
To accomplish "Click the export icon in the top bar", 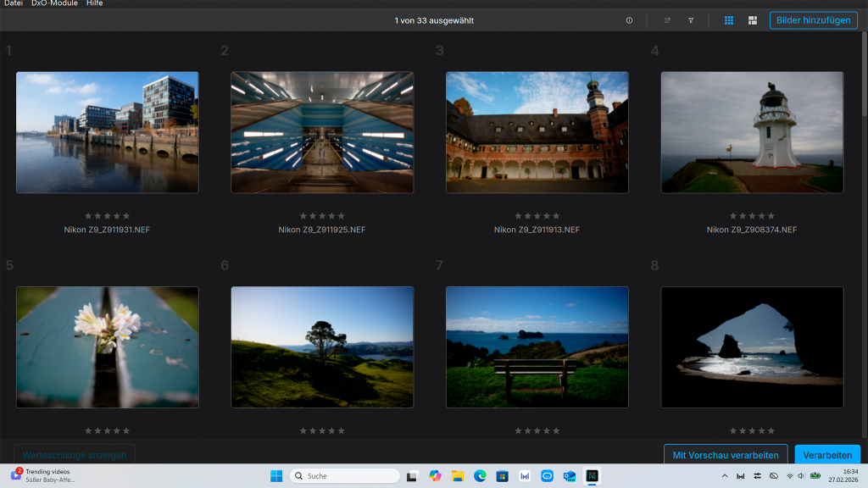I will (667, 19).
